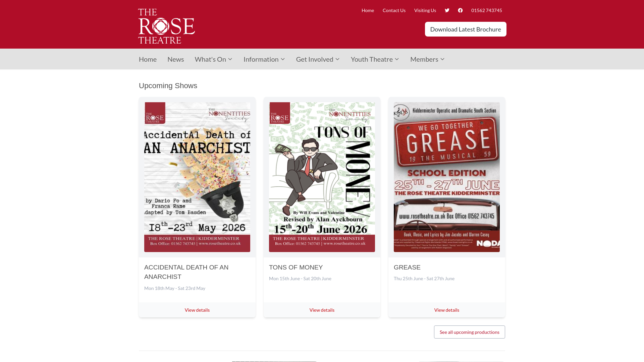644x362 pixels.
Task: Open the Facebook icon link
Action: point(460,10)
